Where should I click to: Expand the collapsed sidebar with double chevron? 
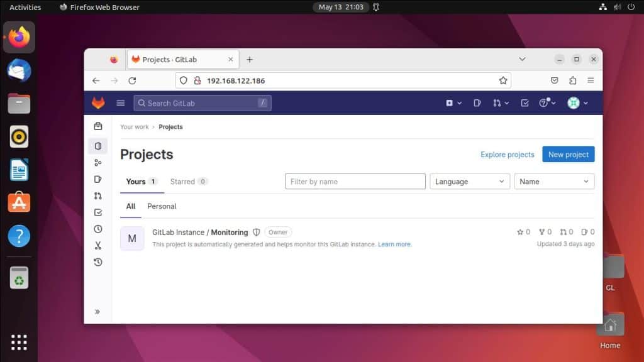point(97,311)
